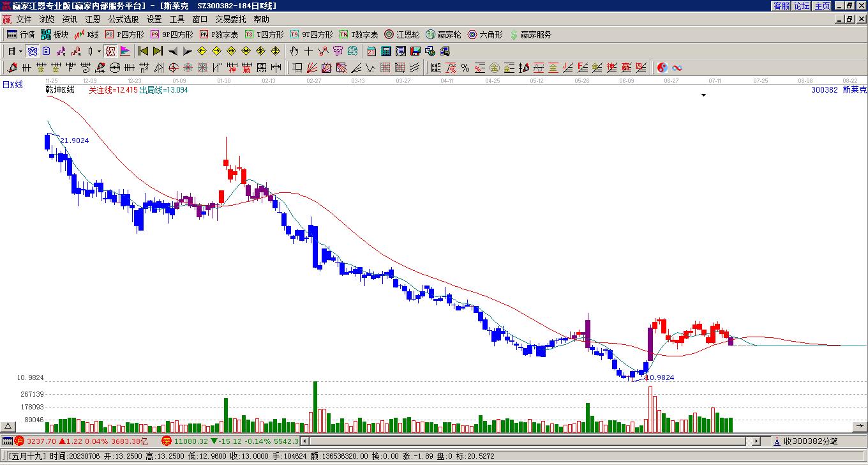This screenshot has height=465, width=868.
Task: Open the 9P四方形 tool
Action: click(172, 34)
